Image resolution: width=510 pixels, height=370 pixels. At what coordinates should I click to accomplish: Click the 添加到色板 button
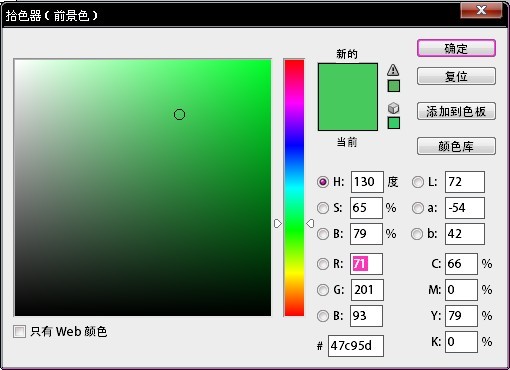(x=456, y=111)
